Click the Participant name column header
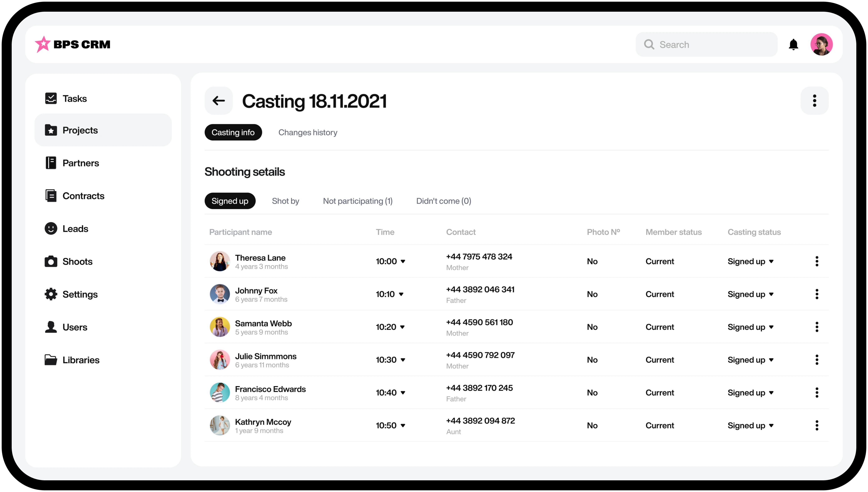 click(x=240, y=232)
